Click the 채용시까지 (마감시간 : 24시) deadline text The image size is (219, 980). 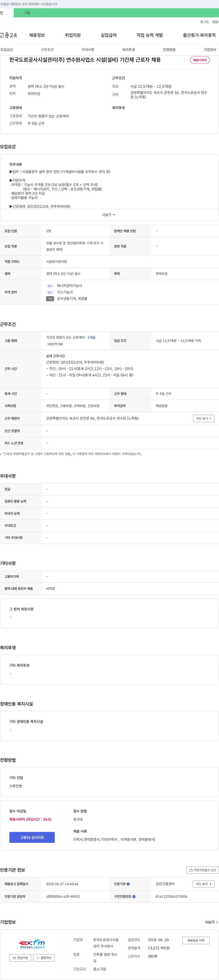(30, 819)
